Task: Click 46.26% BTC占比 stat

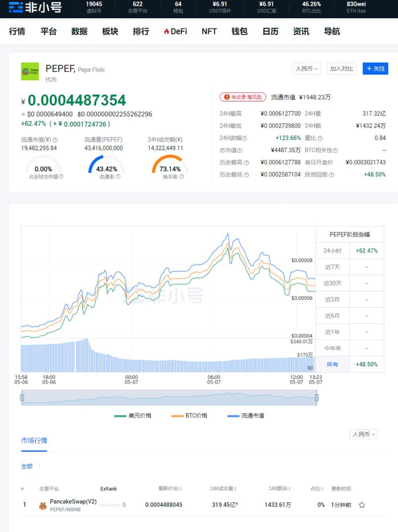Action: pyautogui.click(x=312, y=7)
